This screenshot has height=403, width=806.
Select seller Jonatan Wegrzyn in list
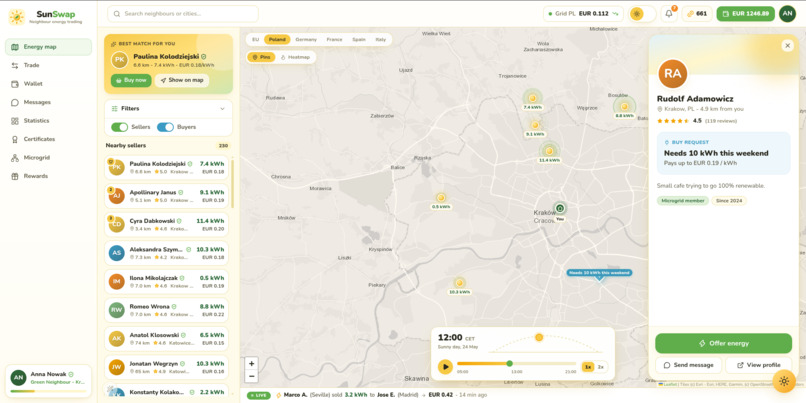pos(167,367)
